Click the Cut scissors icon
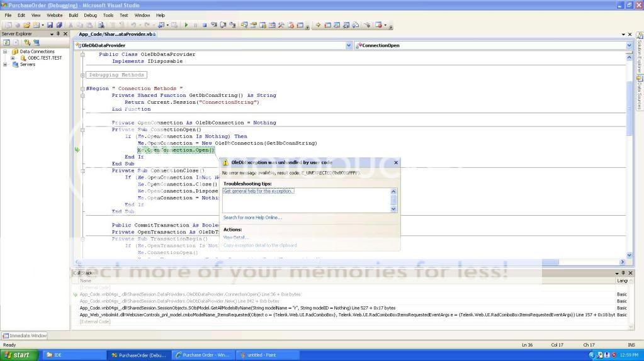This screenshot has height=361, width=644. tap(71, 25)
